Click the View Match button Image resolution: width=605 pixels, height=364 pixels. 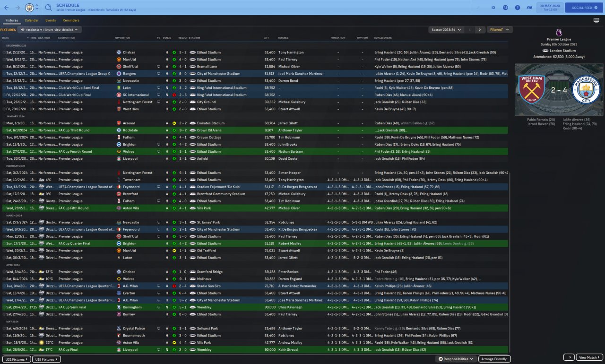tap(589, 357)
